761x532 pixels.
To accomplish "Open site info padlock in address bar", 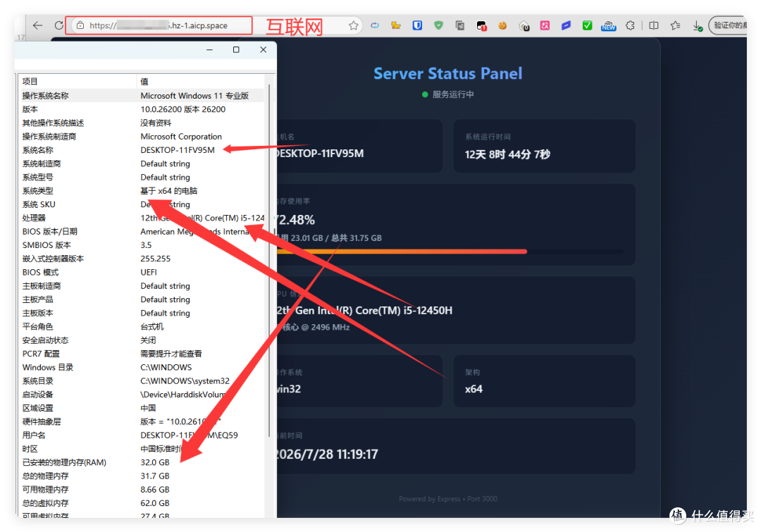I will point(80,25).
